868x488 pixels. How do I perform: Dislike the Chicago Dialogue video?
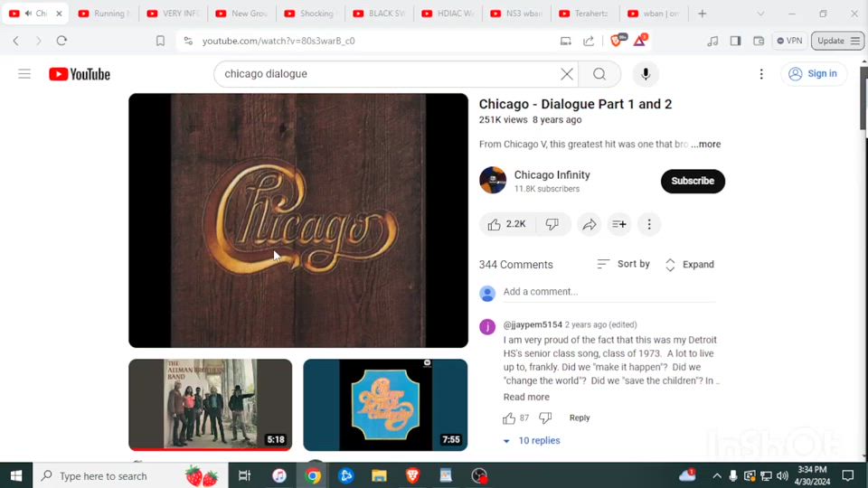[x=552, y=224]
